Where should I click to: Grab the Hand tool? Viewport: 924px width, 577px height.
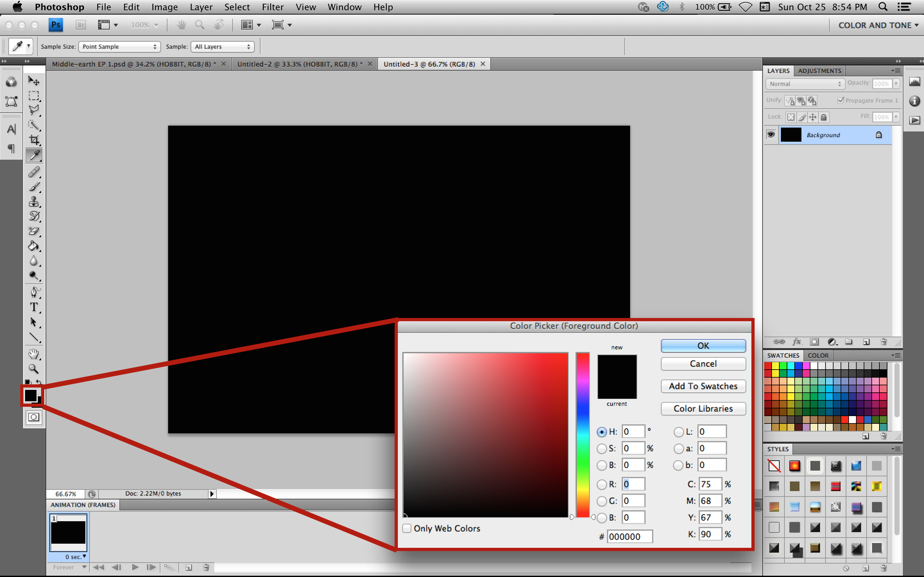pos(34,354)
